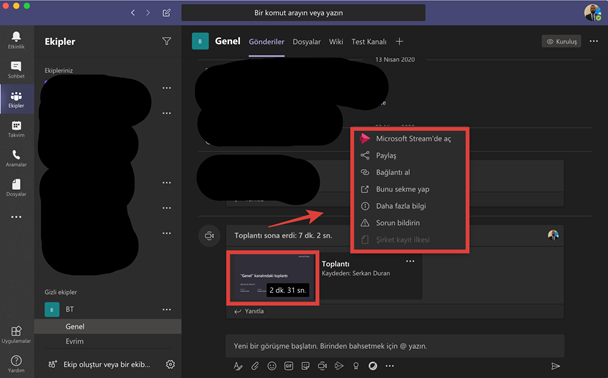Open recording card more options ellipsis
Viewport: 608px width, 378px height.
[410, 261]
